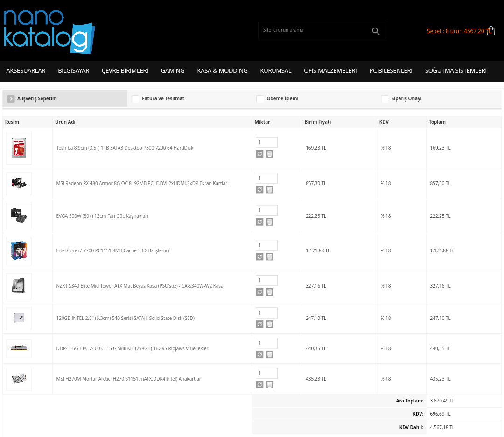Delete NZXT S340 Elite case item
This screenshot has height=437, width=504.
270,292
